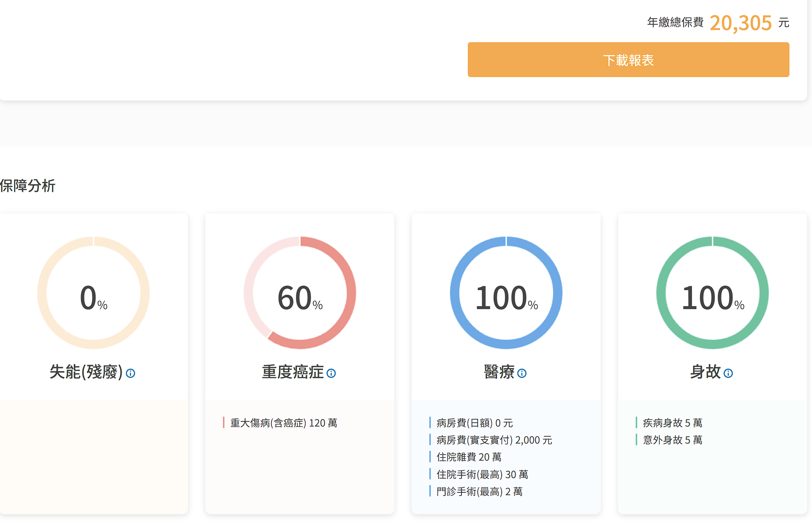Click the 下載報表 download report button
The height and width of the screenshot is (522, 812).
628,60
